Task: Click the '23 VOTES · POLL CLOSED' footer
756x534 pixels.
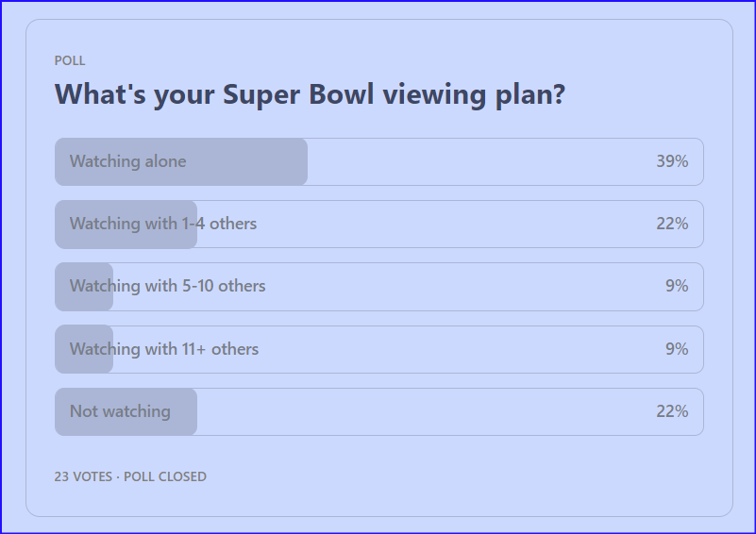Action: [x=130, y=476]
